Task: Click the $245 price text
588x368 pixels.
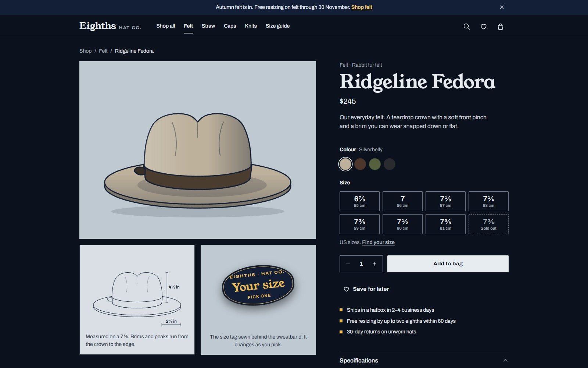Action: (348, 101)
